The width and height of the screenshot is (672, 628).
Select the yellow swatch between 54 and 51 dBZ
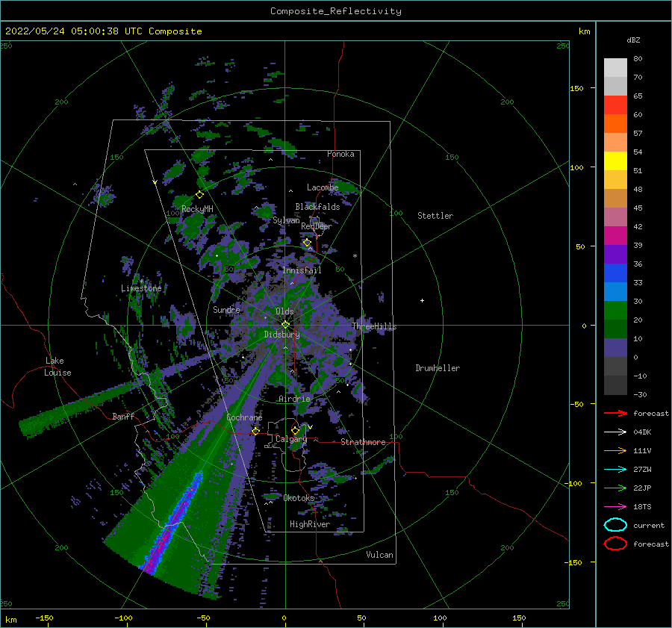(x=615, y=161)
